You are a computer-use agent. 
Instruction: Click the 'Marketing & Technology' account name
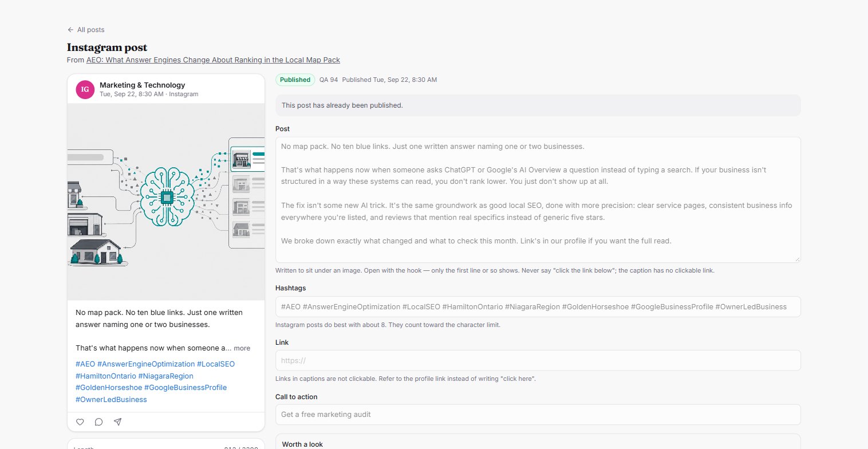[143, 85]
